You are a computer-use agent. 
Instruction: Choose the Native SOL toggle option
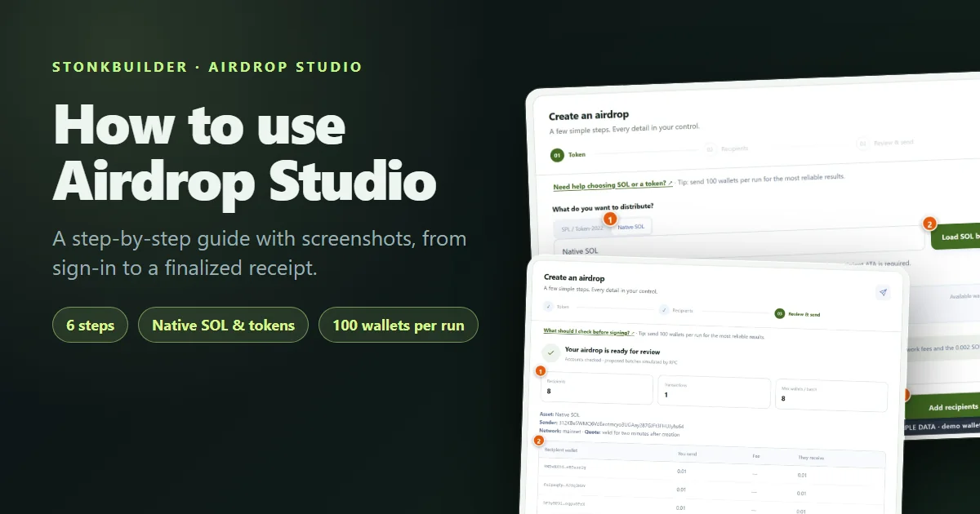click(632, 226)
